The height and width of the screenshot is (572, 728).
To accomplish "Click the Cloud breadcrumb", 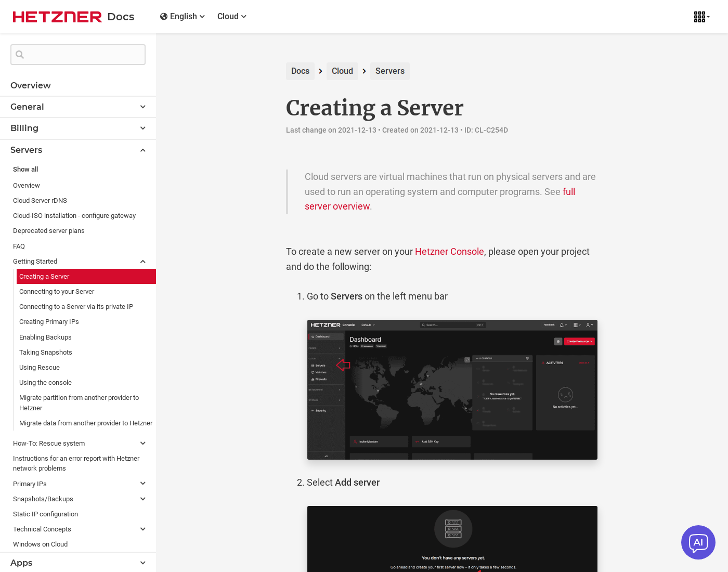I will click(x=342, y=71).
